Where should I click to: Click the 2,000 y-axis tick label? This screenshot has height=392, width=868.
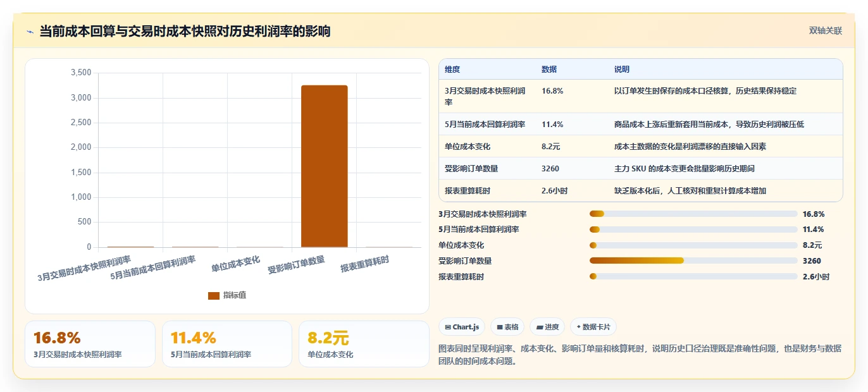point(80,147)
